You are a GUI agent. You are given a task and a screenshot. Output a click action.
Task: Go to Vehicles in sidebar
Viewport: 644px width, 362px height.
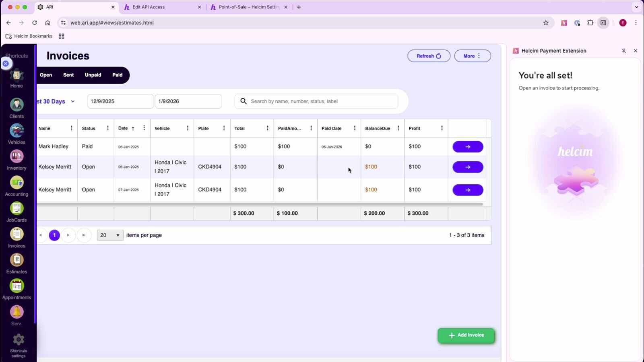tap(17, 131)
